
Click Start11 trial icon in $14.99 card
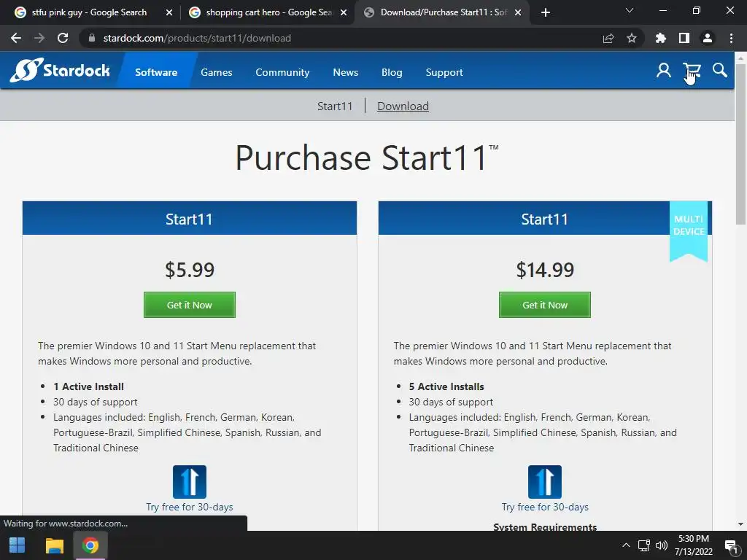[x=545, y=482]
